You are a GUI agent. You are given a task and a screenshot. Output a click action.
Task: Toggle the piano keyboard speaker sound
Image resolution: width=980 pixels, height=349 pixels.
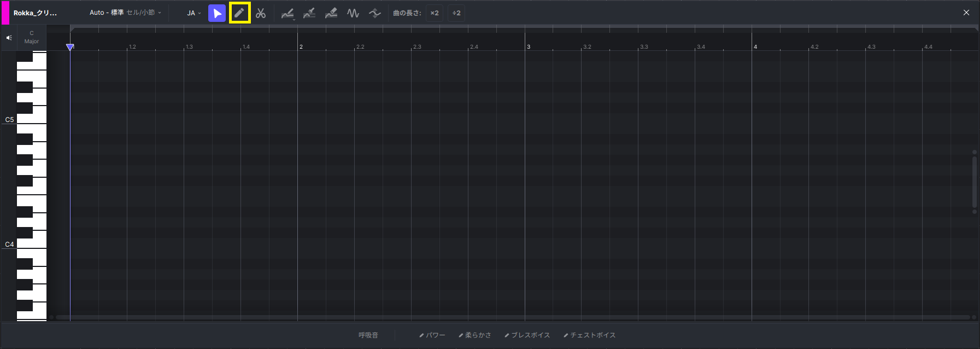tap(9, 38)
